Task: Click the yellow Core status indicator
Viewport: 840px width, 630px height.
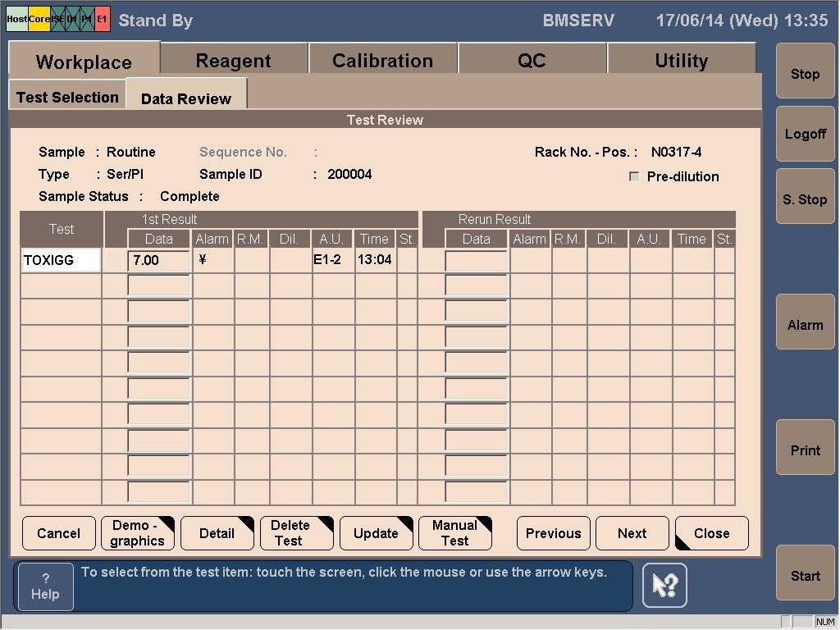Action: click(39, 19)
